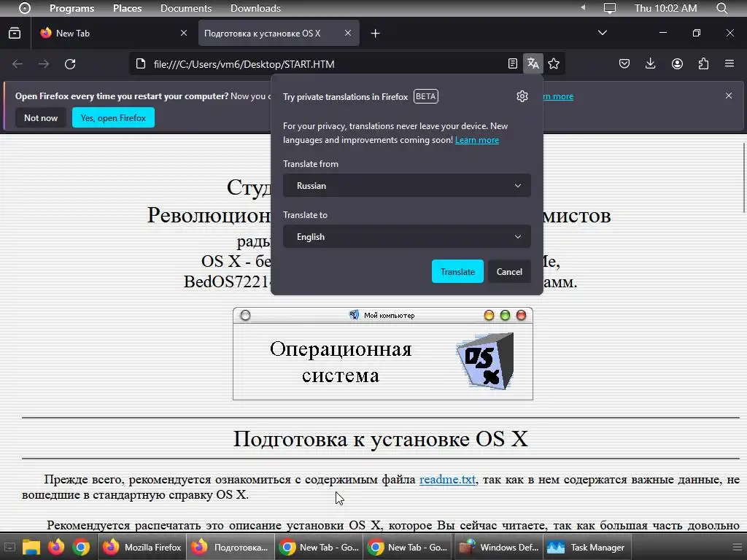
Task: Close the Подготовка к установке OS X tab
Action: pyautogui.click(x=348, y=33)
